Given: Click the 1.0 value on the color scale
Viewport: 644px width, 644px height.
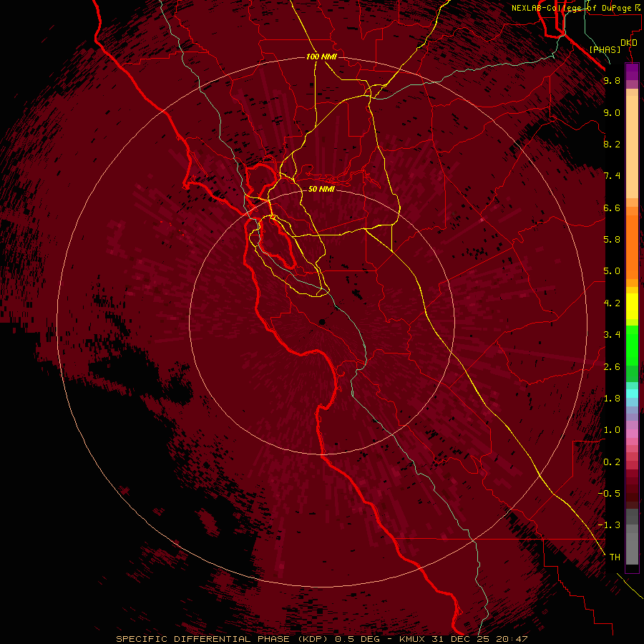Looking at the screenshot, I should coord(612,430).
